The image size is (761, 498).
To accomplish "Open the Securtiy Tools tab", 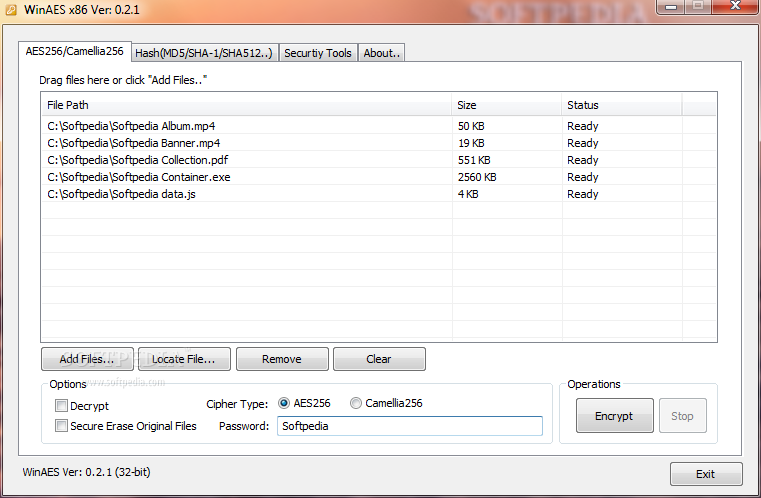I will (317, 53).
